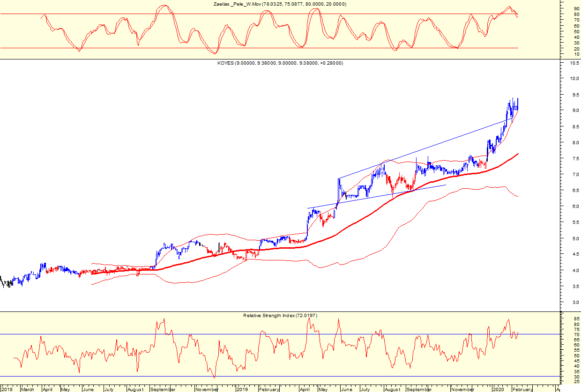Viewport: 581px width, 392px height.
Task: Click divider between oscillator and price panes
Action: [281, 59]
